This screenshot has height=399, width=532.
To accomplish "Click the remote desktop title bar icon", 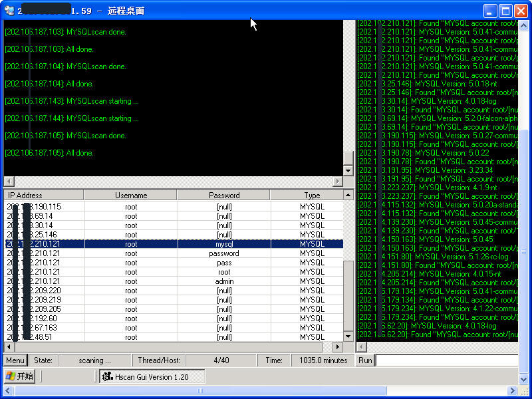I will 9,11.
